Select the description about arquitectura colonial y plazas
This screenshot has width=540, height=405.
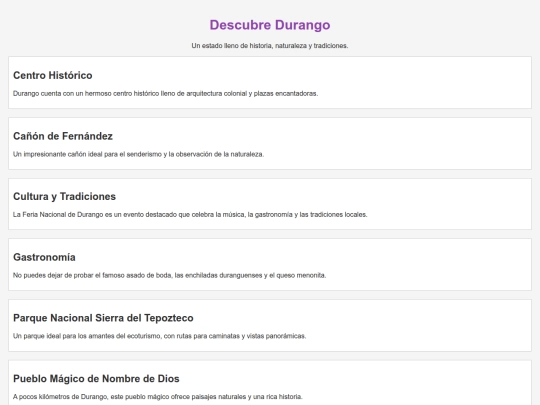165,93
